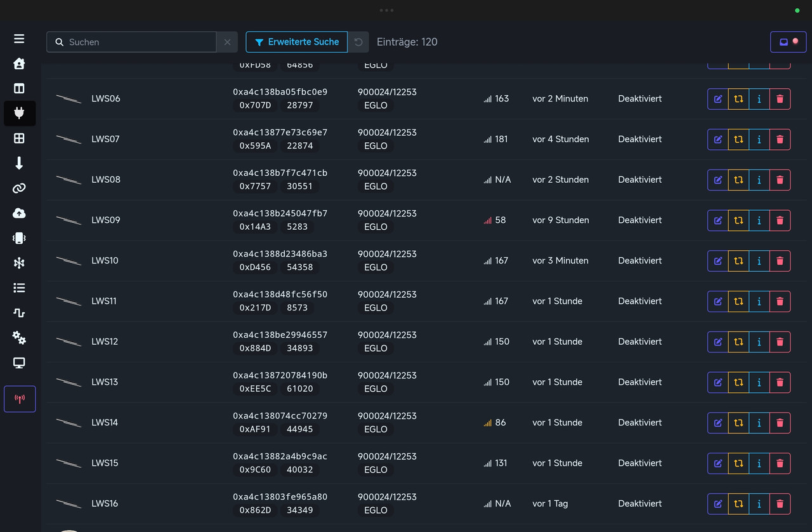Image resolution: width=812 pixels, height=532 pixels.
Task: Click 'vor 2 Minuten' in LWS06 row
Action: pos(560,98)
